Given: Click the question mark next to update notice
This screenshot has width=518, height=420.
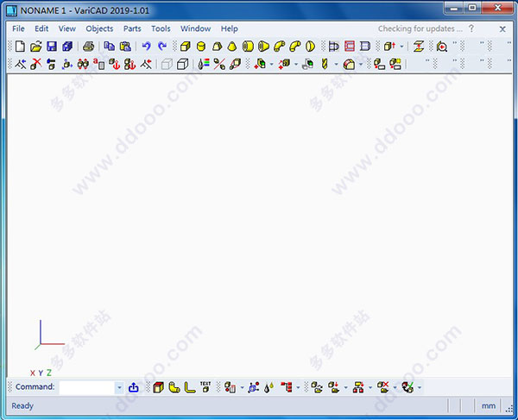Looking at the screenshot, I should point(471,28).
